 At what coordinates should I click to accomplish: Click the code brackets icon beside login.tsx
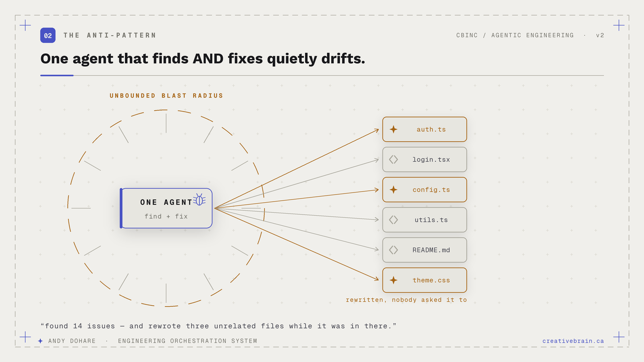click(x=393, y=159)
